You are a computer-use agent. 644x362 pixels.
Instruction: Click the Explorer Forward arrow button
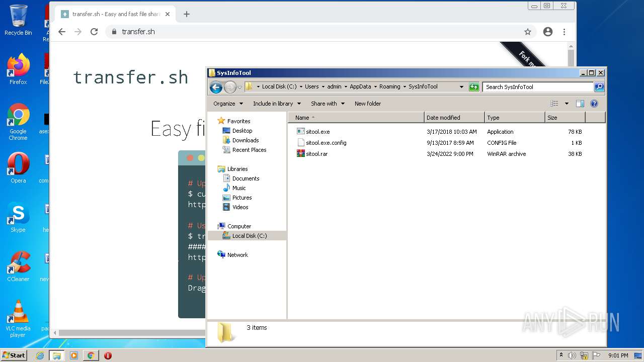(x=230, y=87)
